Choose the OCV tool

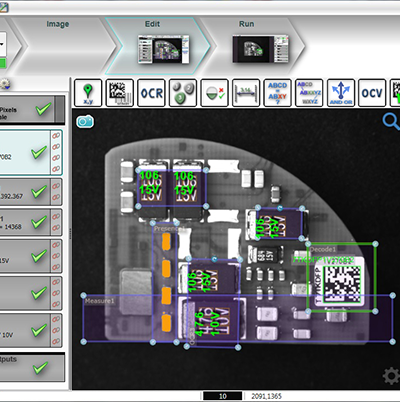pyautogui.click(x=372, y=93)
